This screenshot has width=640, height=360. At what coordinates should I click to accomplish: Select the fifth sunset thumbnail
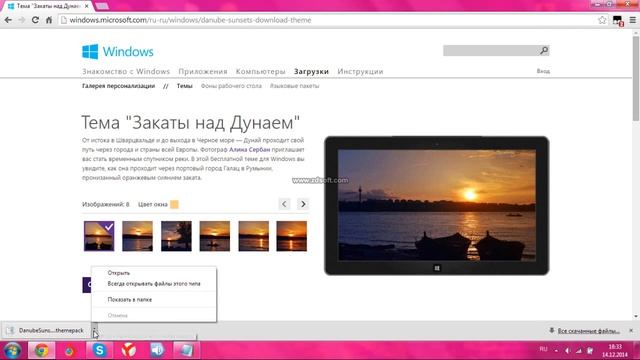click(x=253, y=236)
